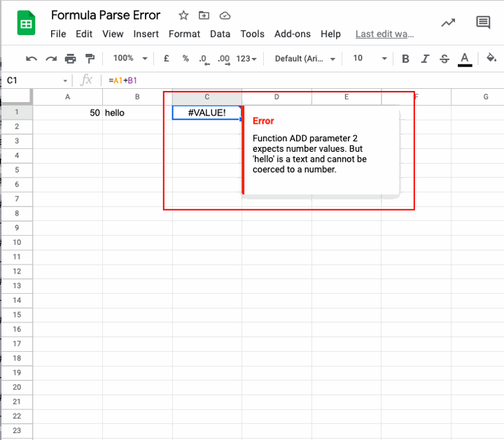Select row 2 header
The width and height of the screenshot is (504, 440).
pos(17,127)
